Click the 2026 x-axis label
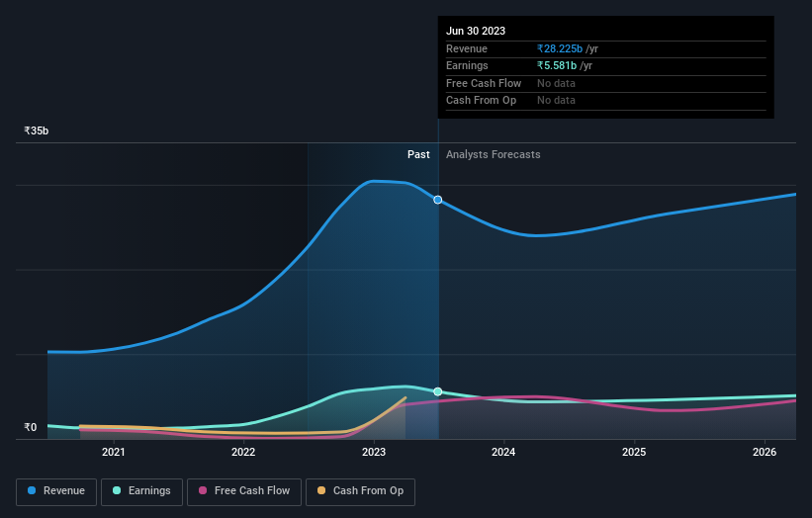This screenshot has width=812, height=518. pos(765,452)
